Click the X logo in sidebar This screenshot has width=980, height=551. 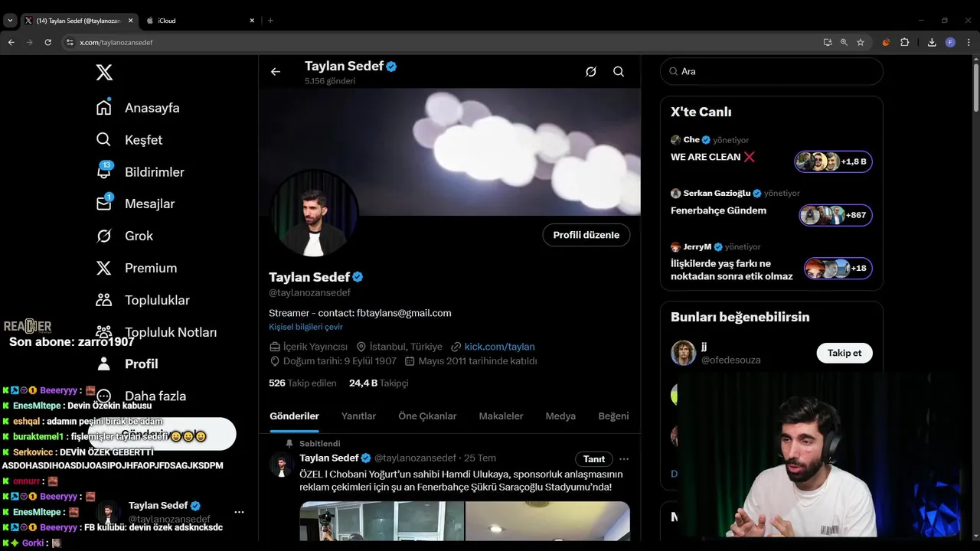click(104, 73)
